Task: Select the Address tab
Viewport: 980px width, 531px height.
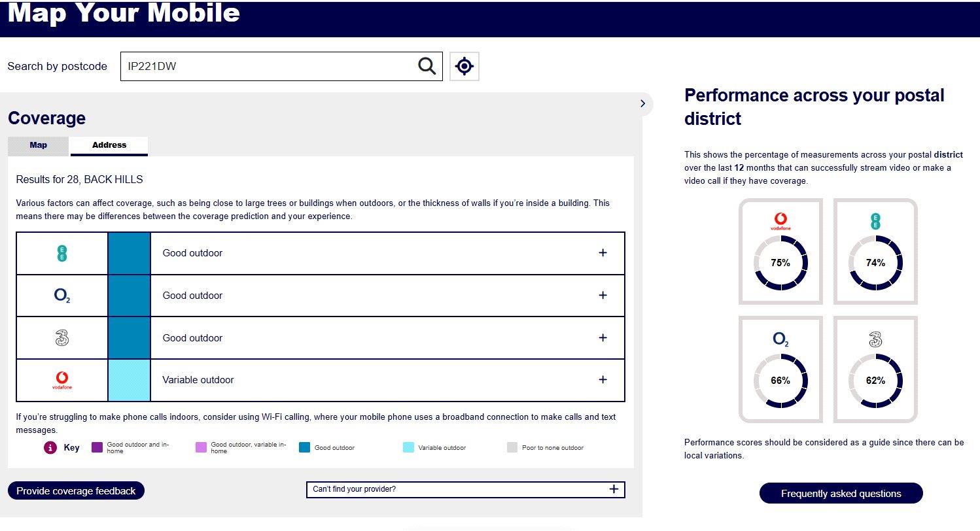Action: pyautogui.click(x=109, y=146)
